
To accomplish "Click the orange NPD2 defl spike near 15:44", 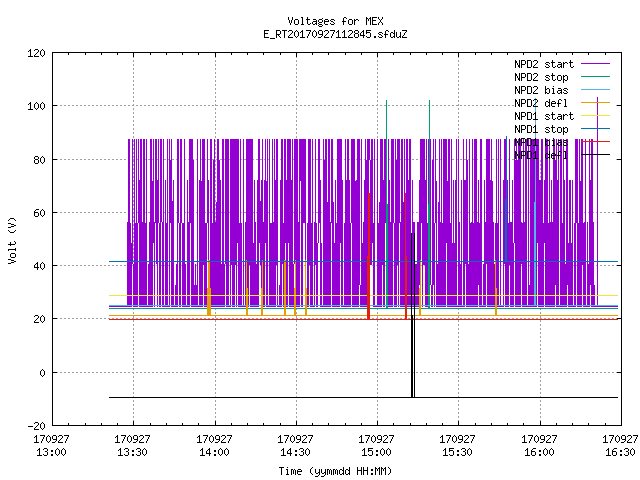I will [x=496, y=288].
